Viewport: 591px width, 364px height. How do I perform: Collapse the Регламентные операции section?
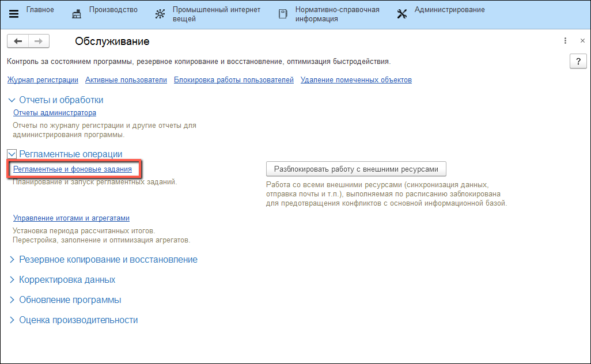(x=12, y=154)
